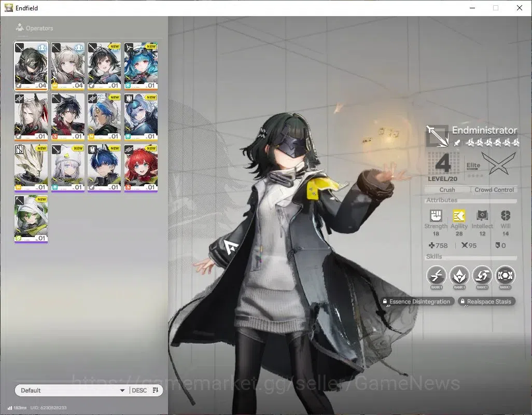The height and width of the screenshot is (415, 532).
Task: Click the UID number in status bar
Action: point(49,408)
